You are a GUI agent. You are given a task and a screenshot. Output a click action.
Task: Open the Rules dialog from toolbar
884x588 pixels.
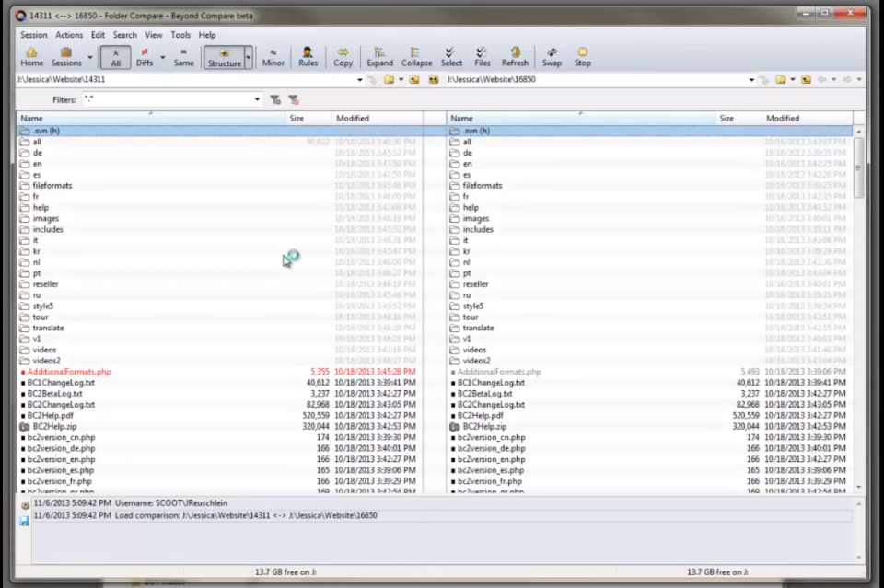(307, 55)
